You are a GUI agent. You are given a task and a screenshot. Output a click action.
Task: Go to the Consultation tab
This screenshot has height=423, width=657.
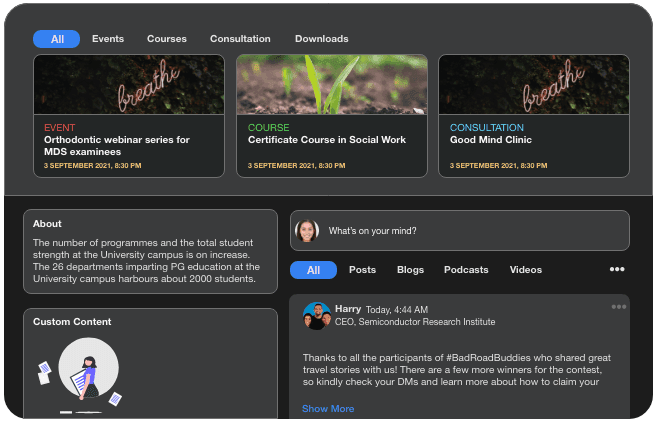[x=240, y=39]
